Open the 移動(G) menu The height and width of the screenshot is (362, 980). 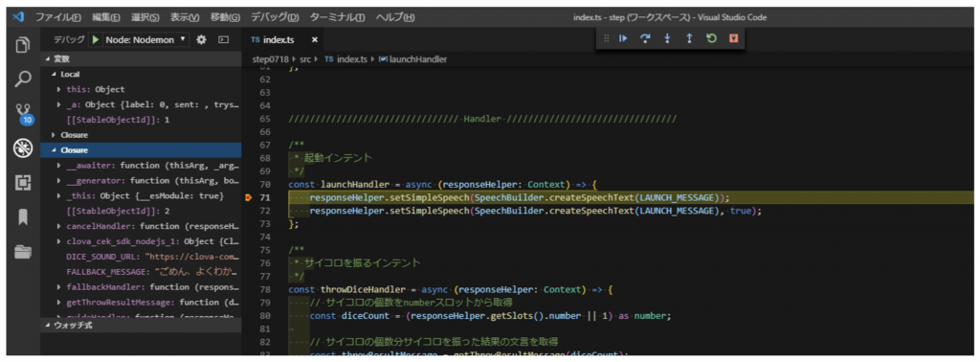click(225, 17)
